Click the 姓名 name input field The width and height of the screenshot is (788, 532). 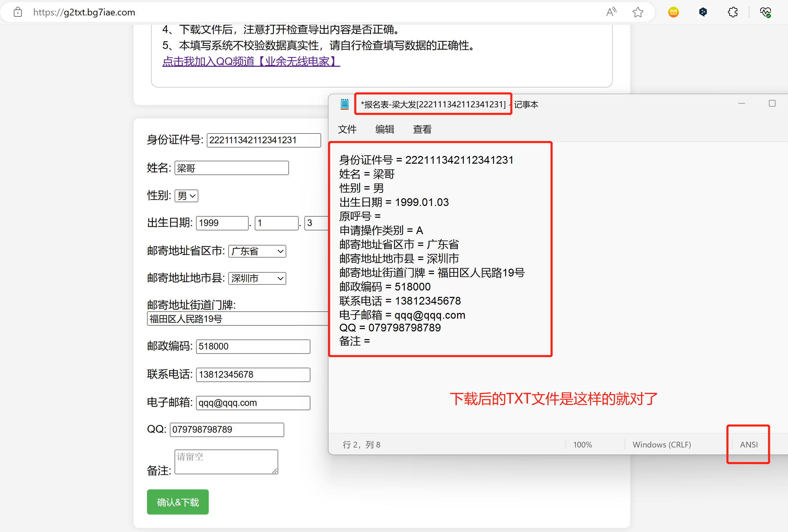[232, 168]
